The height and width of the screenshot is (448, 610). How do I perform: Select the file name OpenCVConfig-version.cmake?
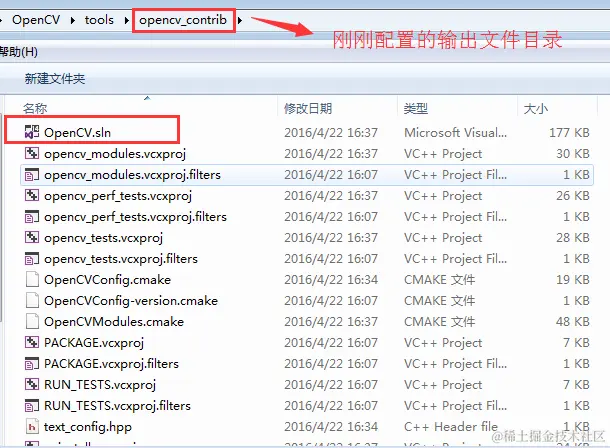(x=131, y=301)
